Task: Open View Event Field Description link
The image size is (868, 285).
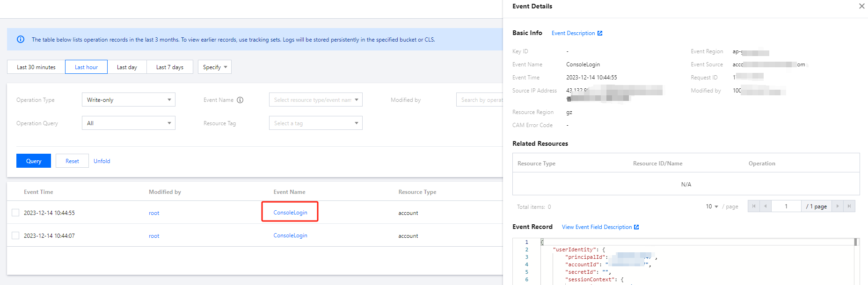Action: pos(600,227)
